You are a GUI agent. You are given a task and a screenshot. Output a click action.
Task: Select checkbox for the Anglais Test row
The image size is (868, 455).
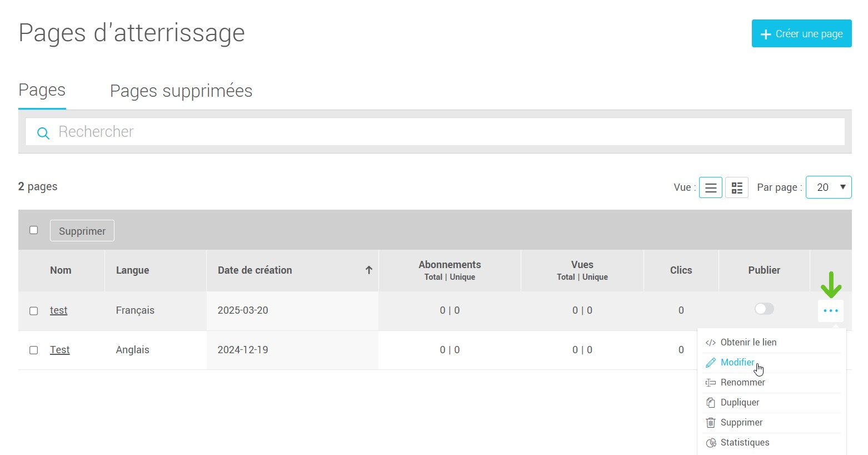pos(34,350)
